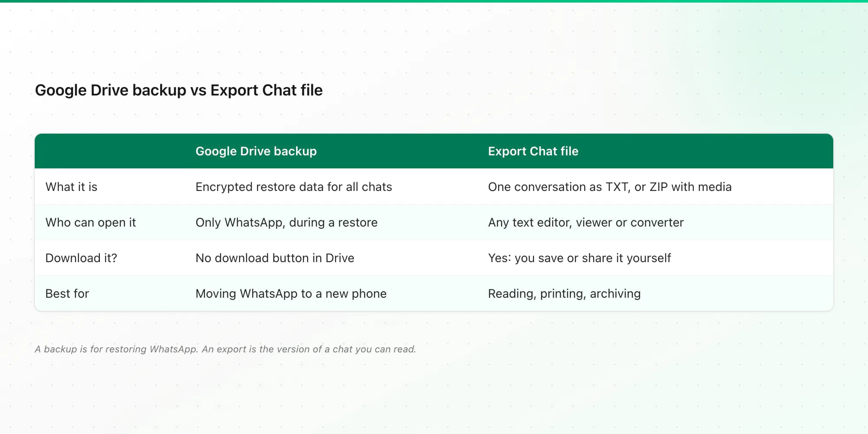Select cell 'Moving WhatsApp to a new phone'
Screen dimensions: 868x434
click(291, 293)
